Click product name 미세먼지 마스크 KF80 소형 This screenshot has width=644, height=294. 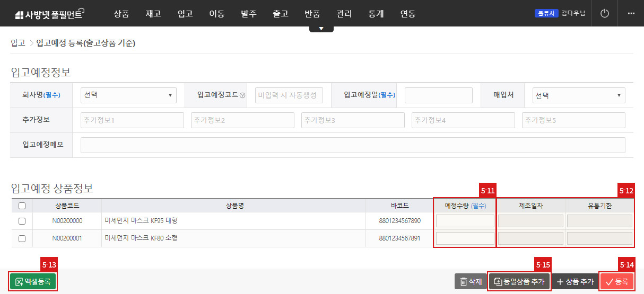(141, 238)
